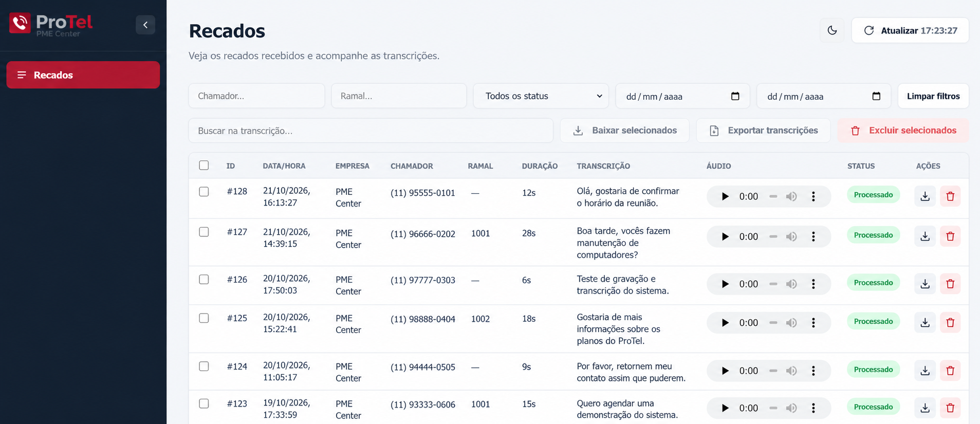The width and height of the screenshot is (980, 424).
Task: Click the first dd/mm/aaaa date field
Action: click(x=682, y=96)
